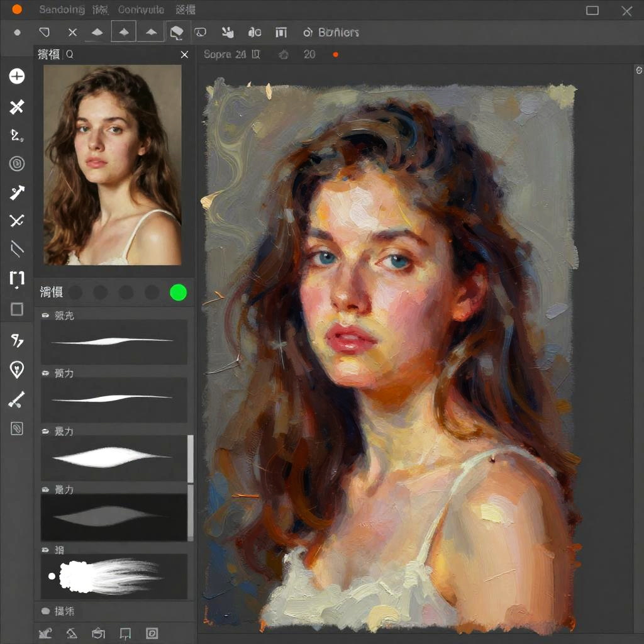Toggle the first dark circle beside the panel label

(x=75, y=292)
